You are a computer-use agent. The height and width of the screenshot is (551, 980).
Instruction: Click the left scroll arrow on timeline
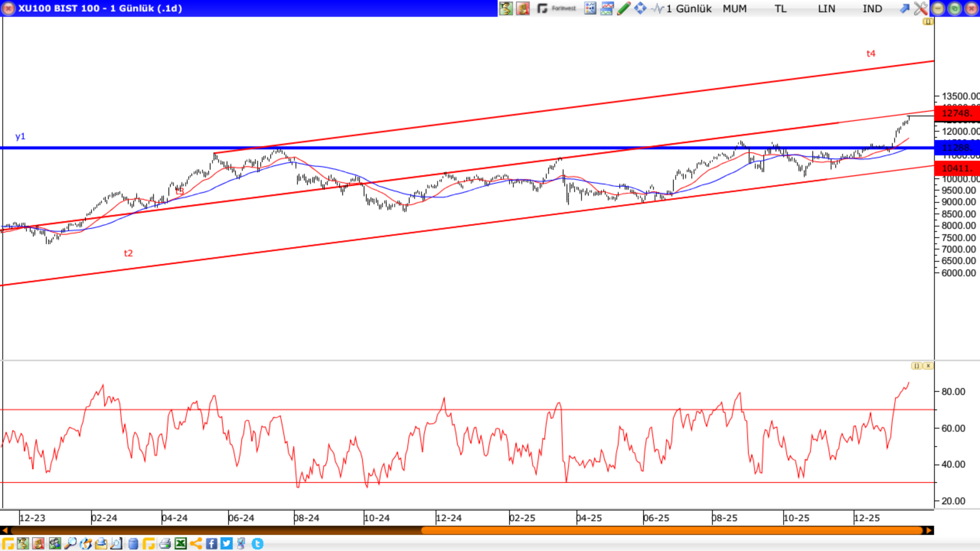[x=5, y=531]
